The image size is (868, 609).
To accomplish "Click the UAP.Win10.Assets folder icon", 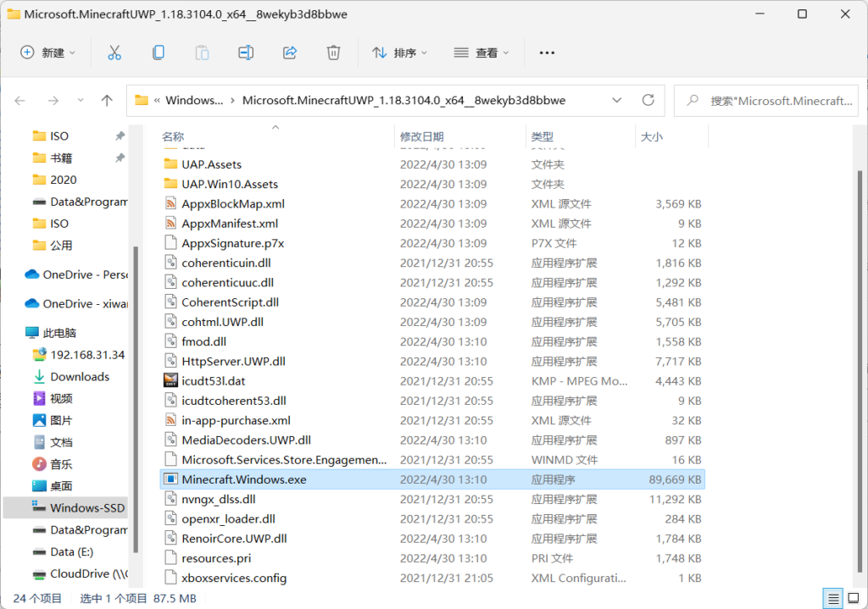I will click(x=170, y=184).
